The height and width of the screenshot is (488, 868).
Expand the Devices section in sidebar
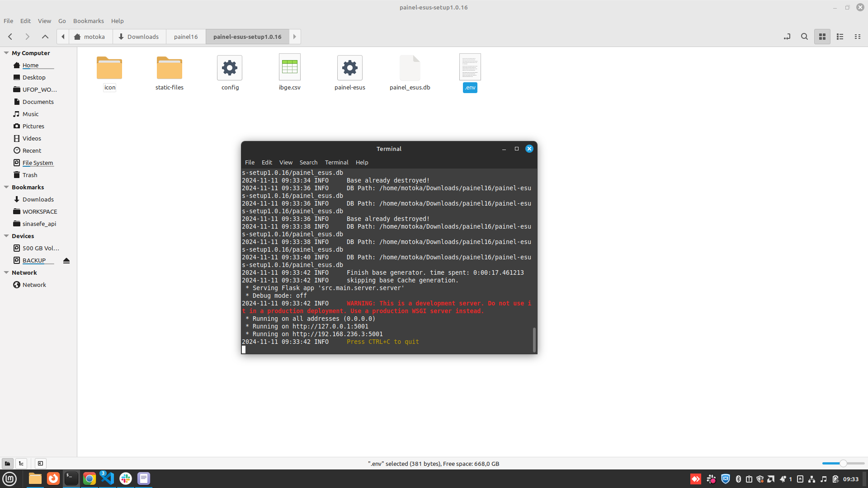point(7,236)
